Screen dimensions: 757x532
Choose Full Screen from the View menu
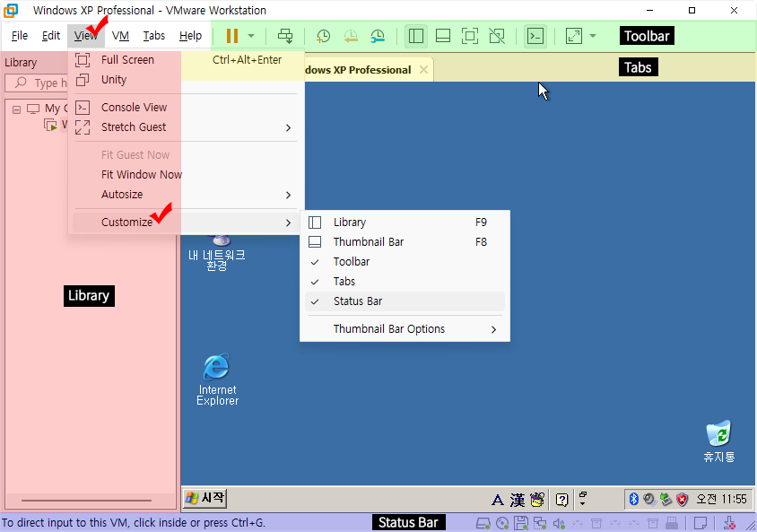pos(186,60)
